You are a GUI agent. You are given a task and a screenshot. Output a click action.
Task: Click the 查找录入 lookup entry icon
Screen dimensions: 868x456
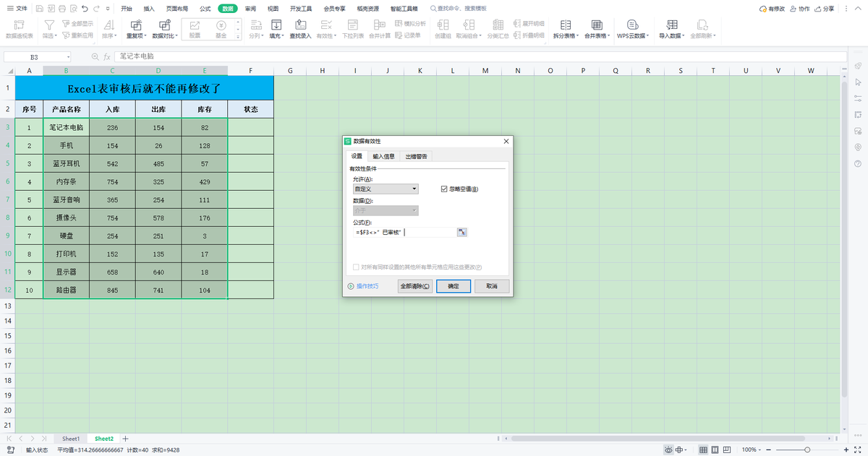300,25
